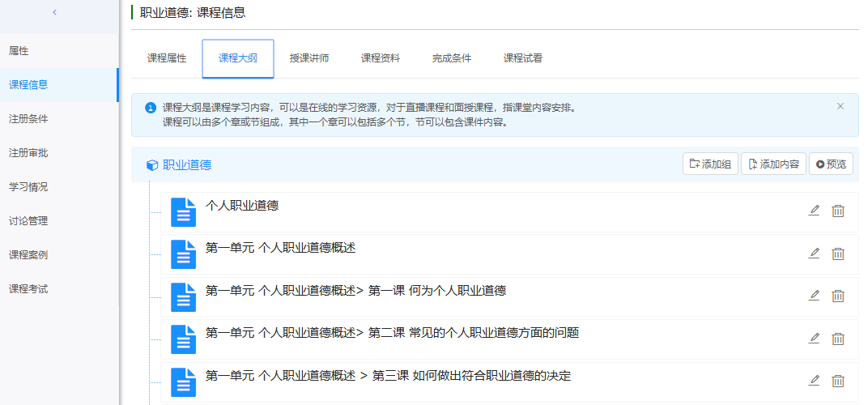Select 学习情况 from the sidebar
Screen dimensions: 868x405
(28, 187)
